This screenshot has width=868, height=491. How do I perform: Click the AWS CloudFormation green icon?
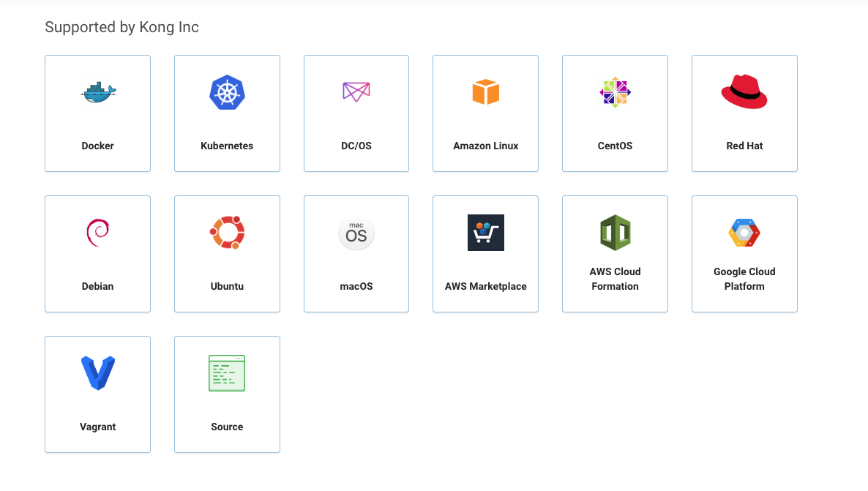click(x=615, y=233)
